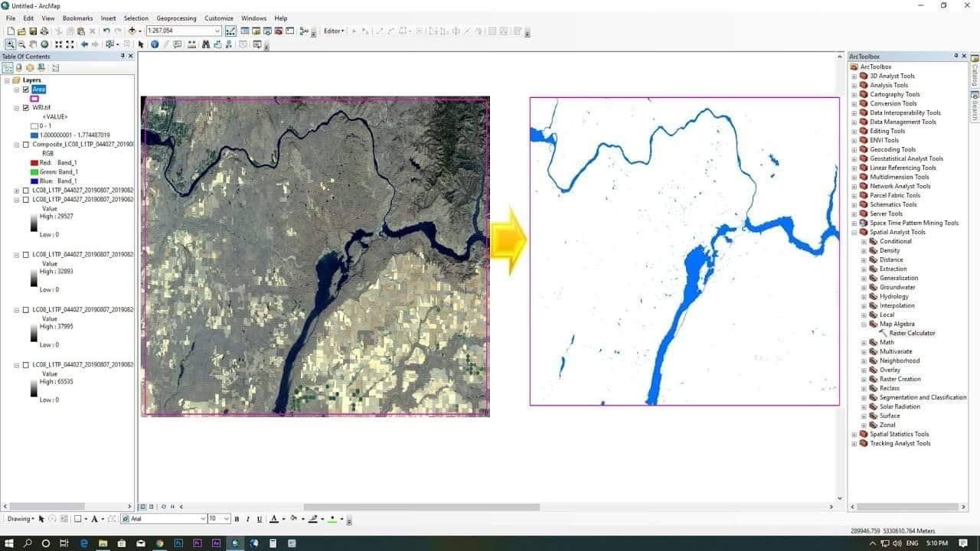Click the Add Data icon

pyautogui.click(x=132, y=31)
